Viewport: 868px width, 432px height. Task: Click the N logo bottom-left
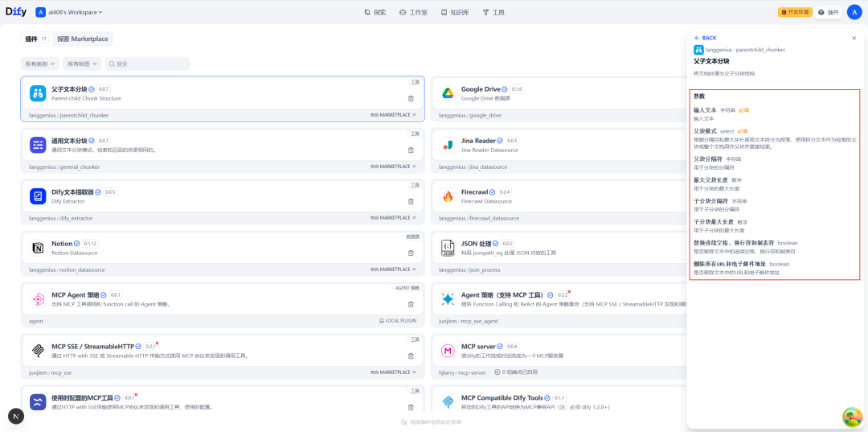click(x=16, y=416)
